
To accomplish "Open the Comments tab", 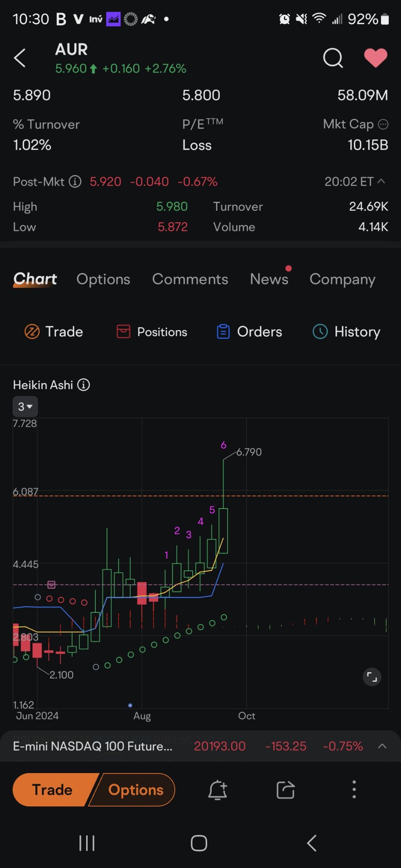I will [x=190, y=279].
